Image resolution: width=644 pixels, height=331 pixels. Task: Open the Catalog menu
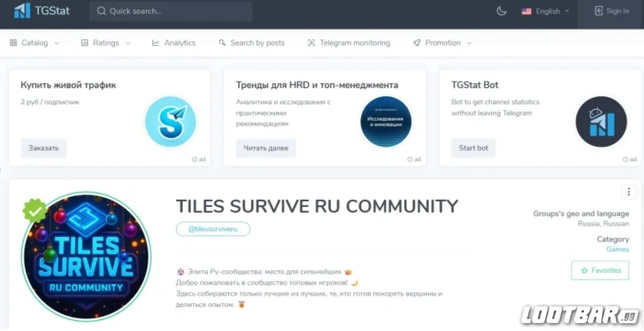pyautogui.click(x=35, y=42)
